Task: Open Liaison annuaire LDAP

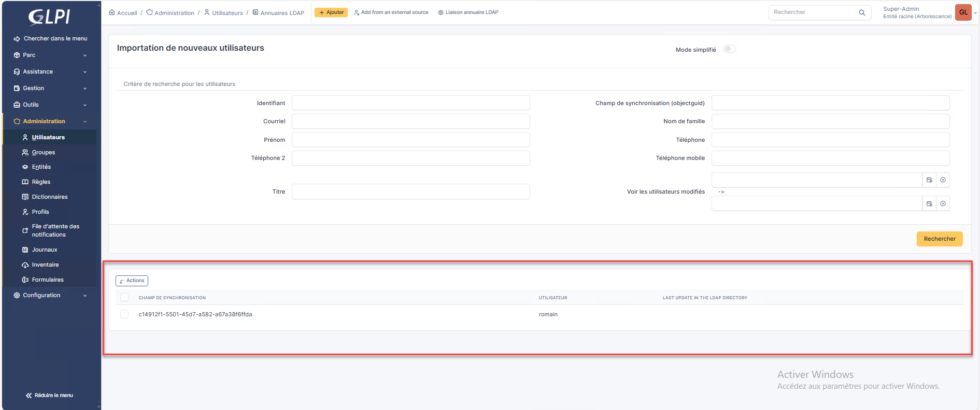Action: pyautogui.click(x=468, y=12)
